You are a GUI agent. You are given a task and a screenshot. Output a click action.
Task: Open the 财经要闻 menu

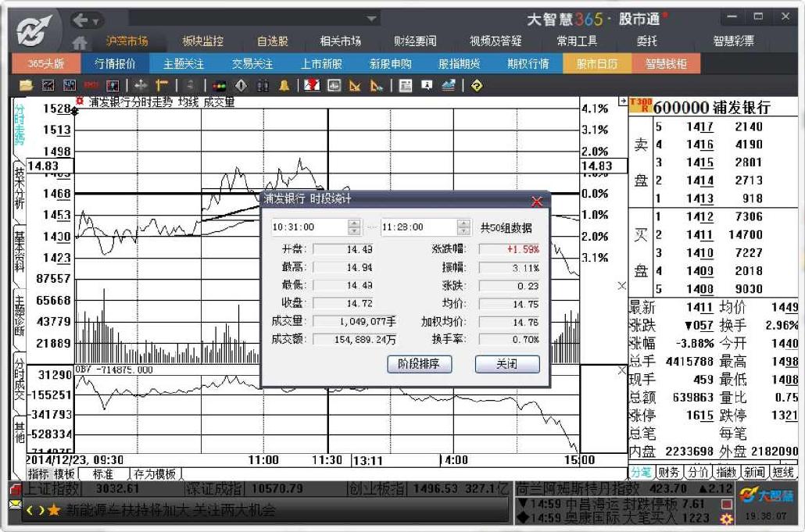click(415, 41)
